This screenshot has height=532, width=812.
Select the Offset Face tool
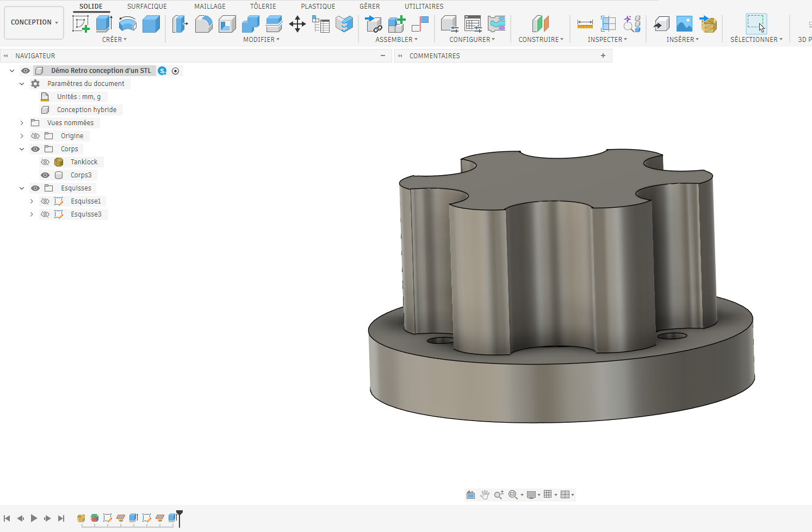(274, 24)
